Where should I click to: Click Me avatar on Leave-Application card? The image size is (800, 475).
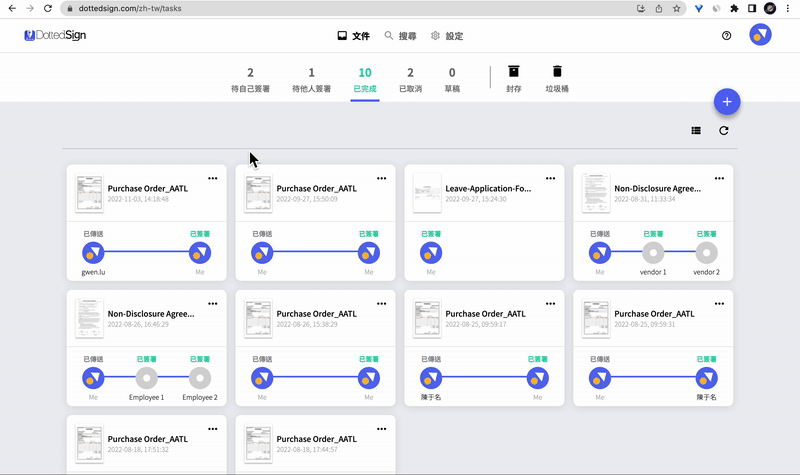coord(431,253)
